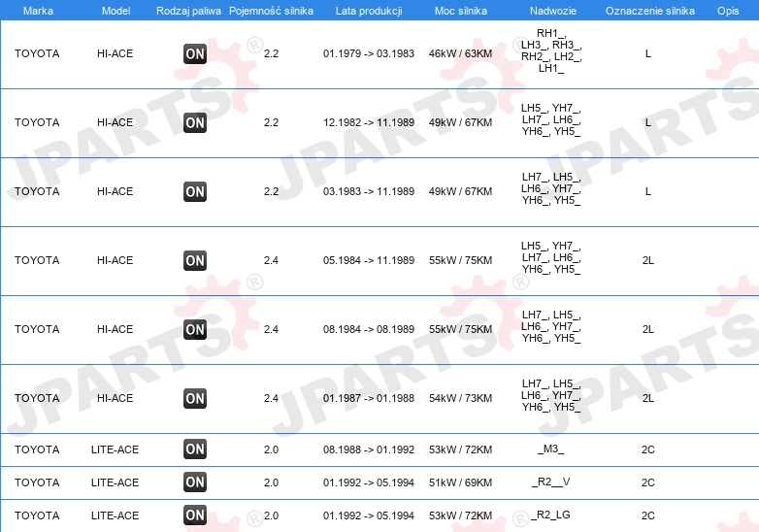Click the ON fuel icon in the 03.1983 -> 11.1989 row

tap(195, 191)
